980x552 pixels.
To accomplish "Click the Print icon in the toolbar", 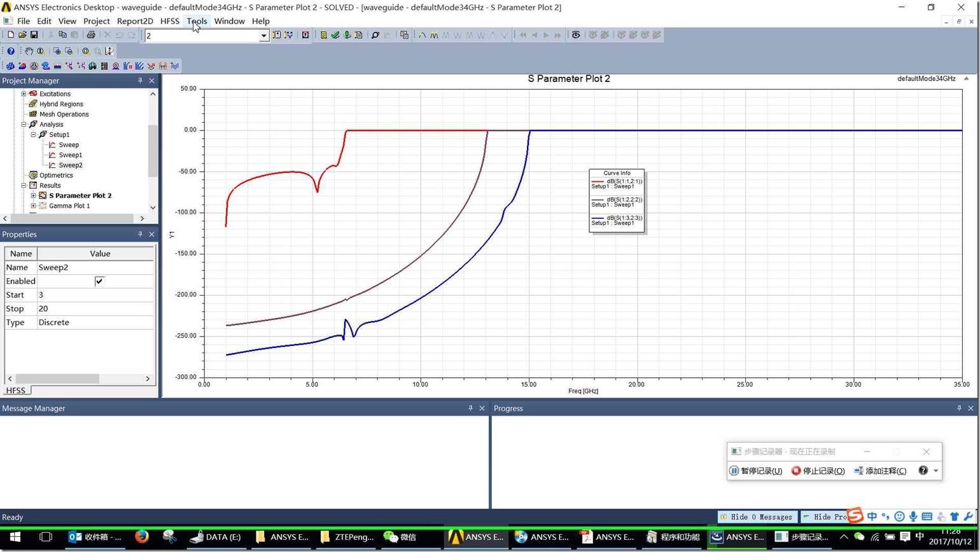I will tap(90, 35).
